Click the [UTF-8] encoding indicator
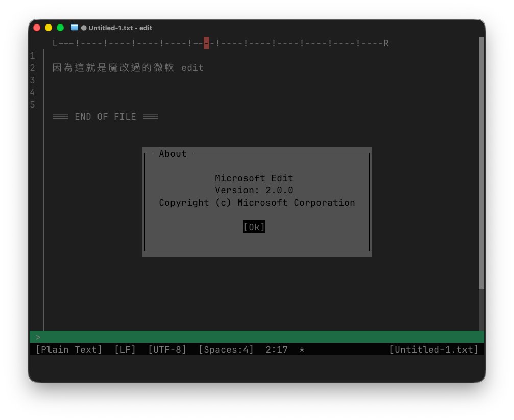This screenshot has width=514, height=420. [x=167, y=350]
